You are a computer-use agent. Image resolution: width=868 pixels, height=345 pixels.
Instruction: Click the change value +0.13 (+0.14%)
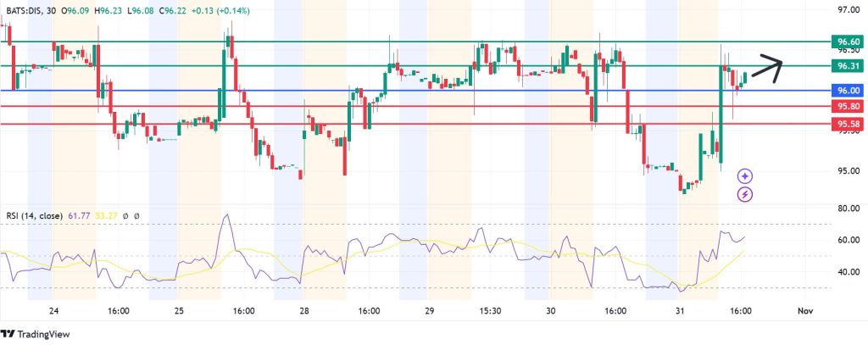220,10
